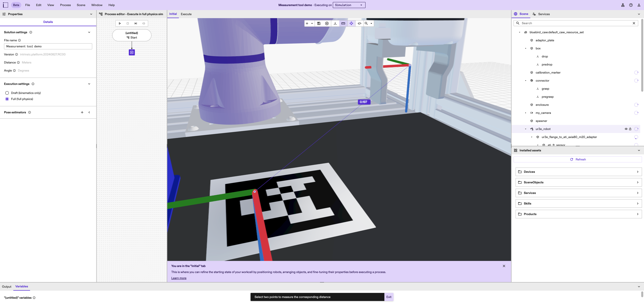
Task: Click the add object plus icon in viewport
Action: (307, 23)
